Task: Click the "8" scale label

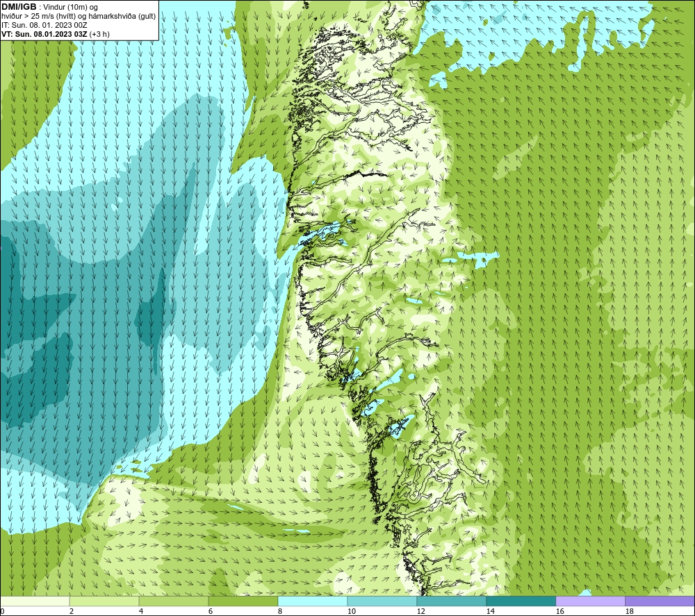Action: tap(280, 612)
